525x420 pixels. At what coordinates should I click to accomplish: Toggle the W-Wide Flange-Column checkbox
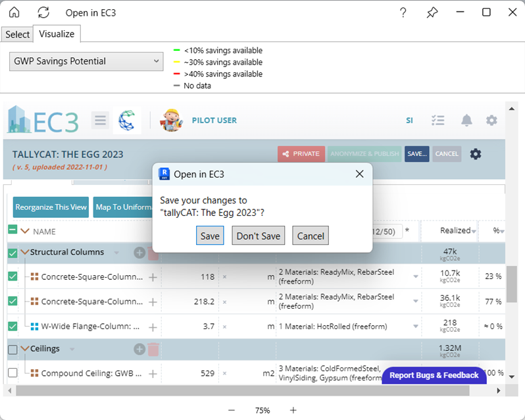(x=12, y=326)
